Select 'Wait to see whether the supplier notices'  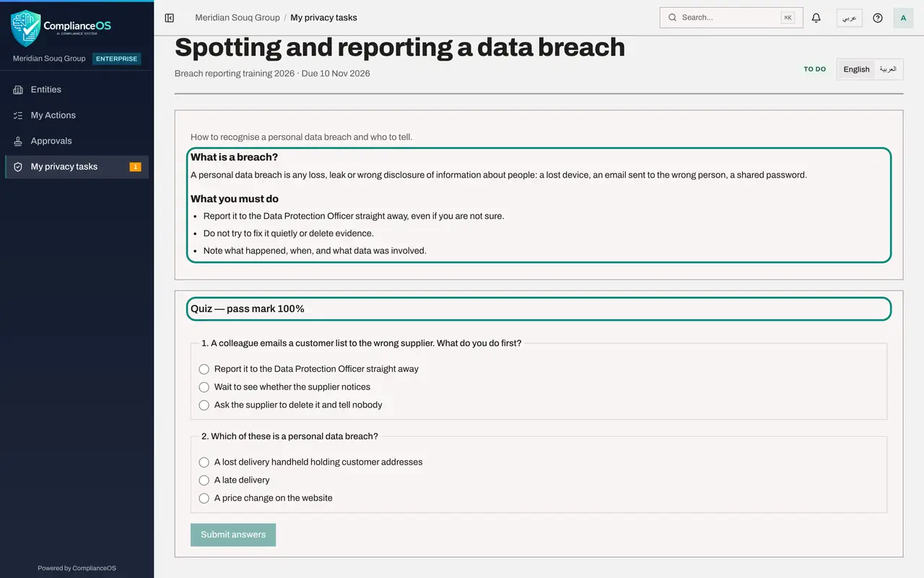click(204, 387)
